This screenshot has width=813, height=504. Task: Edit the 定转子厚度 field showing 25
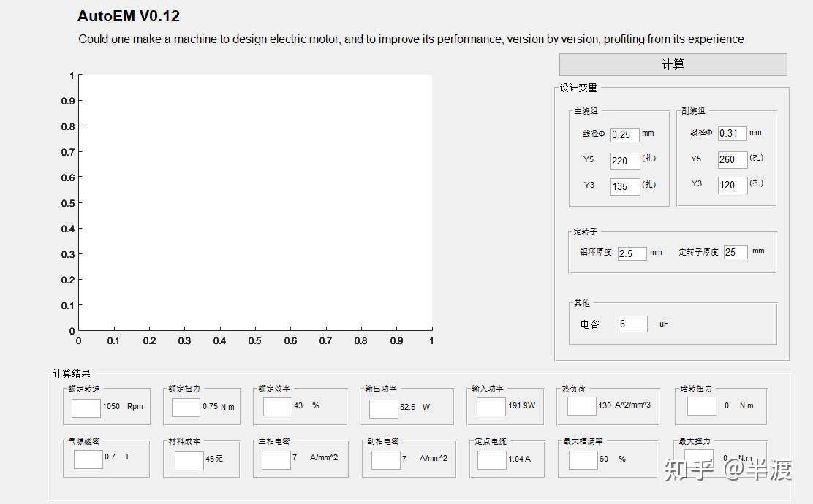click(736, 252)
